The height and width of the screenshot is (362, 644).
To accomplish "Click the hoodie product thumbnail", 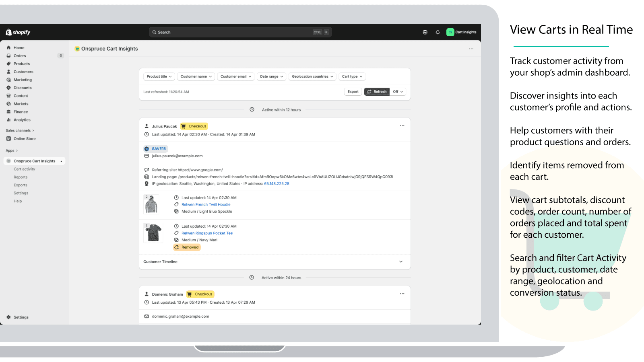I will pyautogui.click(x=151, y=204).
